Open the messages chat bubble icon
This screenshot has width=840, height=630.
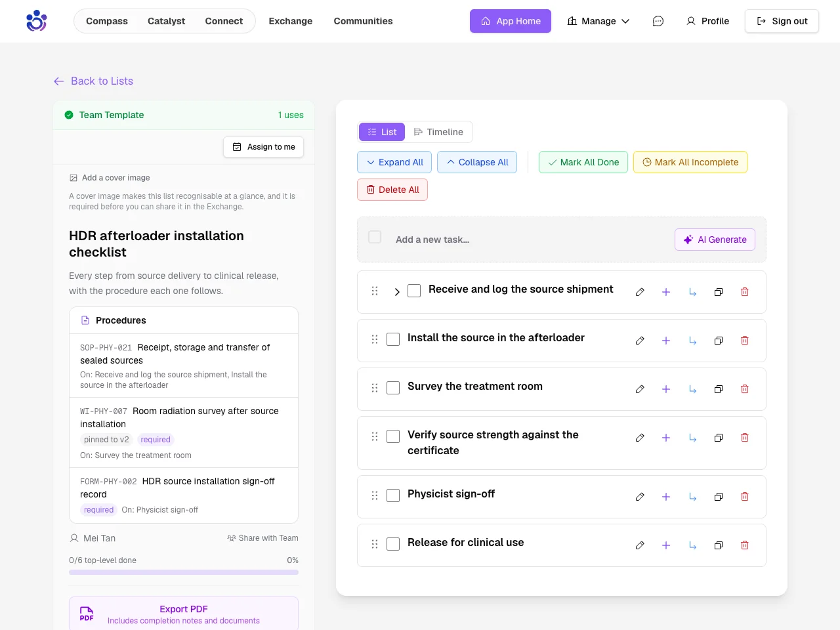tap(658, 21)
